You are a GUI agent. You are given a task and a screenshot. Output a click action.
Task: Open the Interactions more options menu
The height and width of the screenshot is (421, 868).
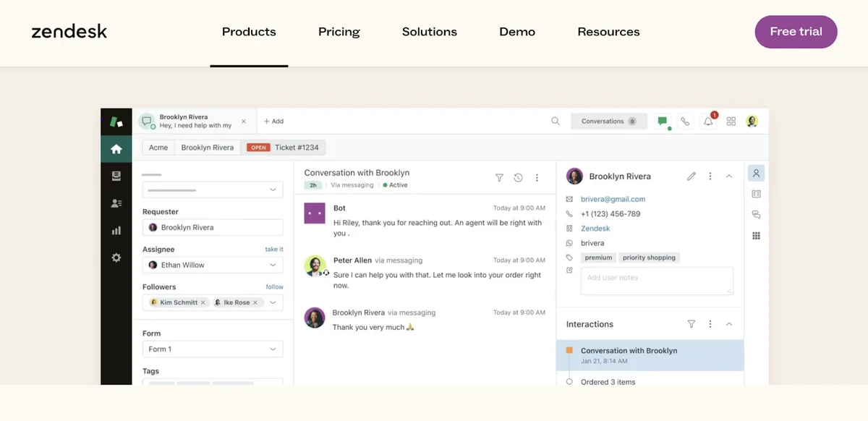coord(710,324)
